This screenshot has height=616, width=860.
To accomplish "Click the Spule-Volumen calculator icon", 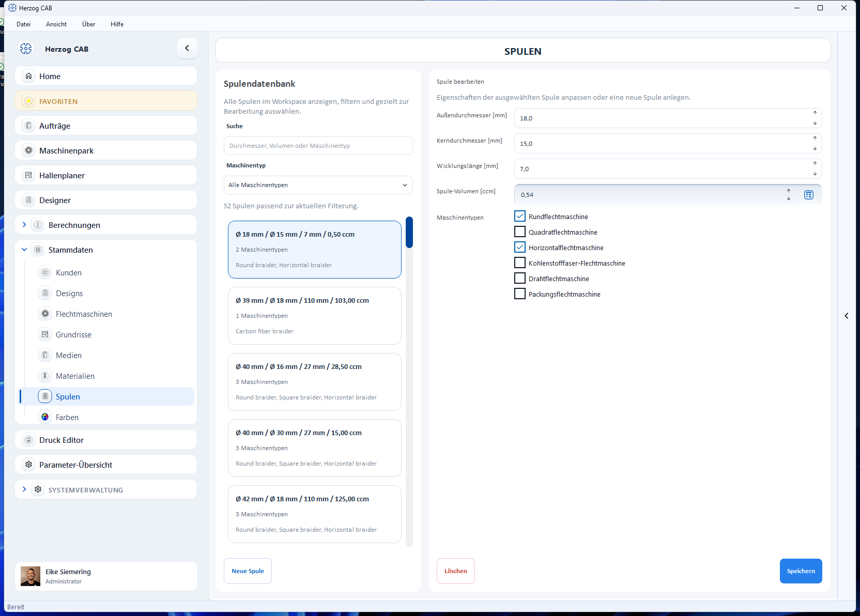I will pos(809,195).
